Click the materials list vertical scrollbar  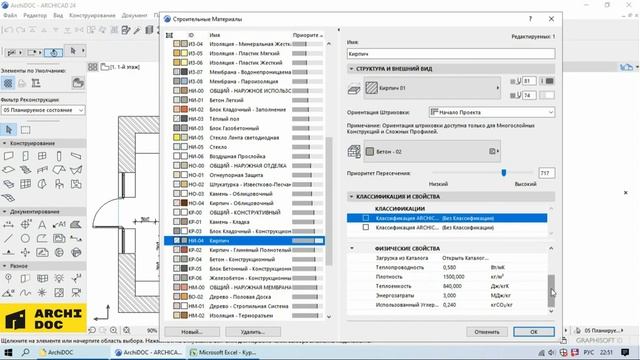pos(329,202)
